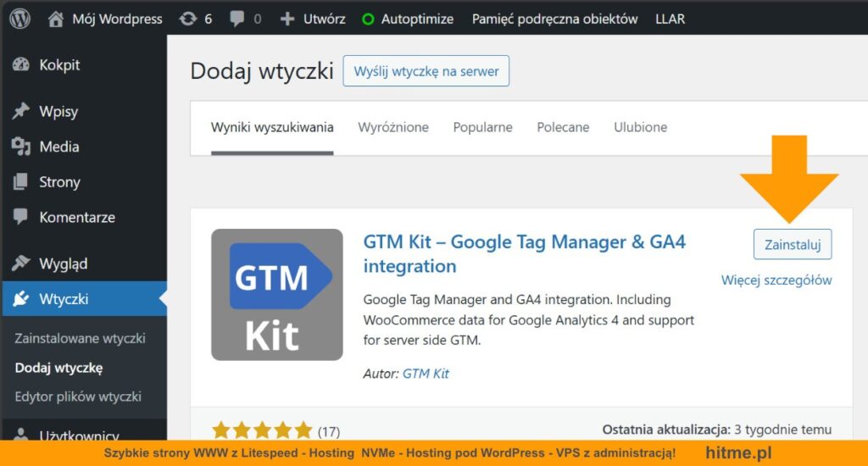
Task: Click the Kokpit dashboard gauge icon
Action: tap(20, 64)
